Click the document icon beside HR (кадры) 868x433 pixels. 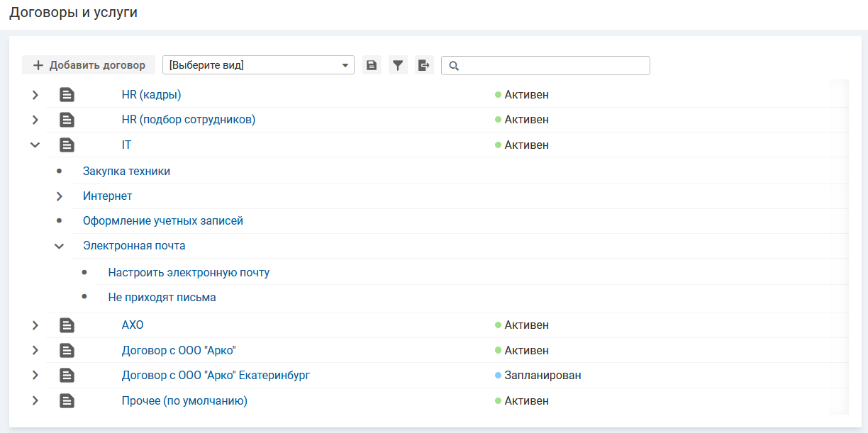67,95
